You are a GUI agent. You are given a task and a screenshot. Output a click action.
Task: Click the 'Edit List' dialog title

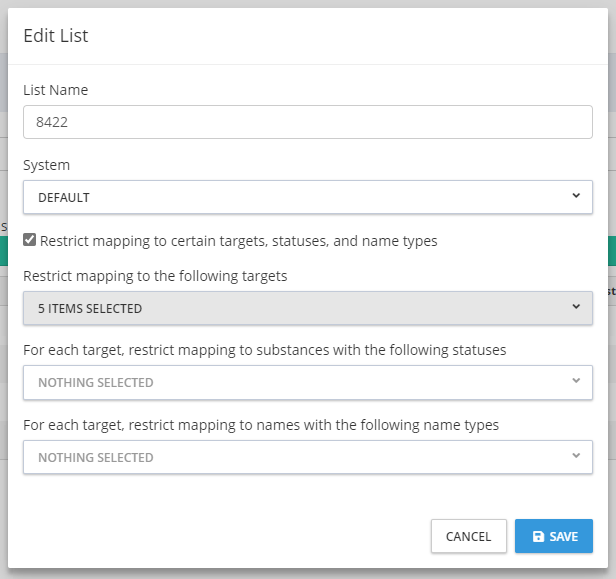pyautogui.click(x=56, y=36)
